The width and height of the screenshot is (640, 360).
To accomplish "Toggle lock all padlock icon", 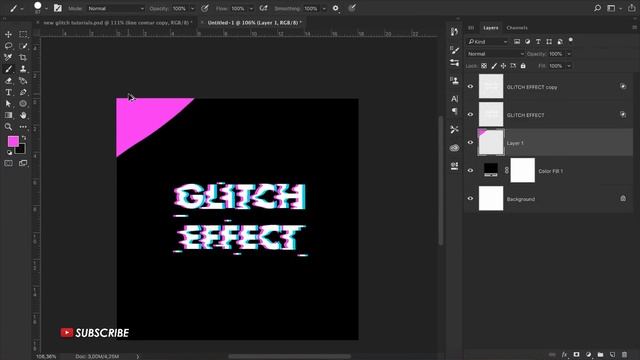I will click(523, 66).
